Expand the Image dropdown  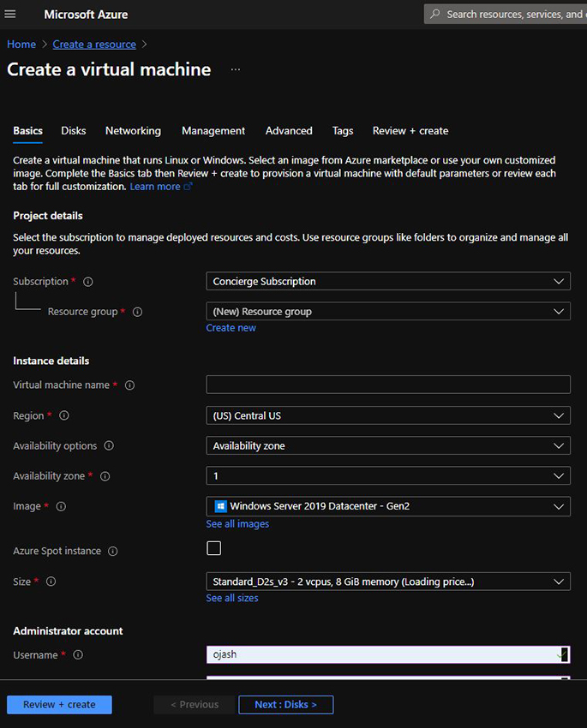click(388, 506)
